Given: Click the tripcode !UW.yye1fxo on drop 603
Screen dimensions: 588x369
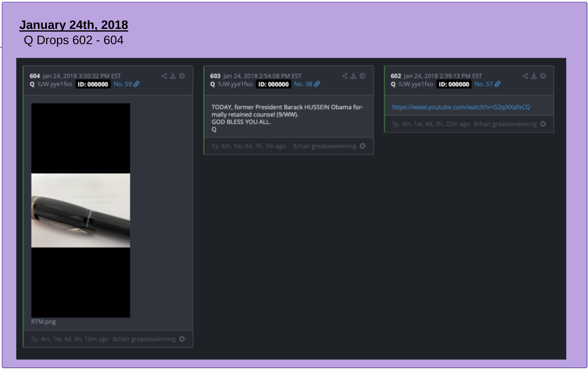Looking at the screenshot, I should (x=235, y=84).
